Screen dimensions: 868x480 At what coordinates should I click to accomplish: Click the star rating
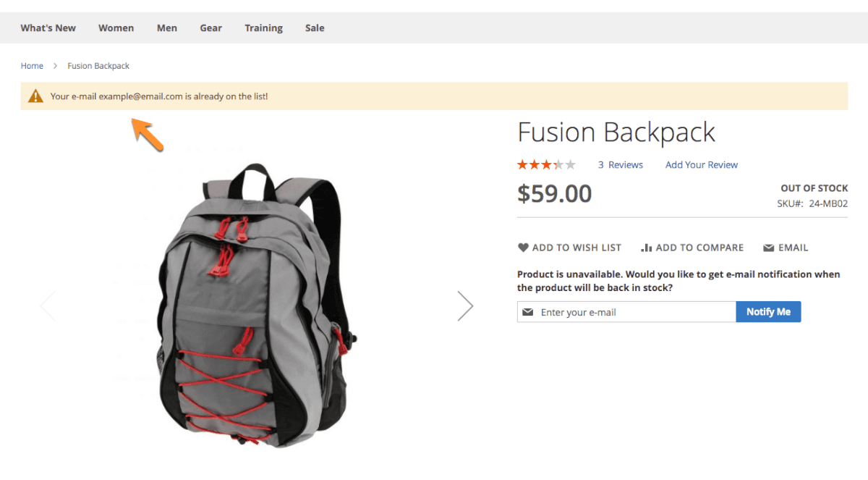point(546,165)
